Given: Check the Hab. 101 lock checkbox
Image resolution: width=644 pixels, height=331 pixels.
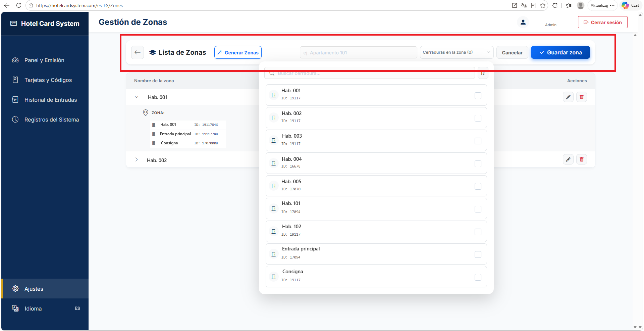Looking at the screenshot, I should [478, 209].
